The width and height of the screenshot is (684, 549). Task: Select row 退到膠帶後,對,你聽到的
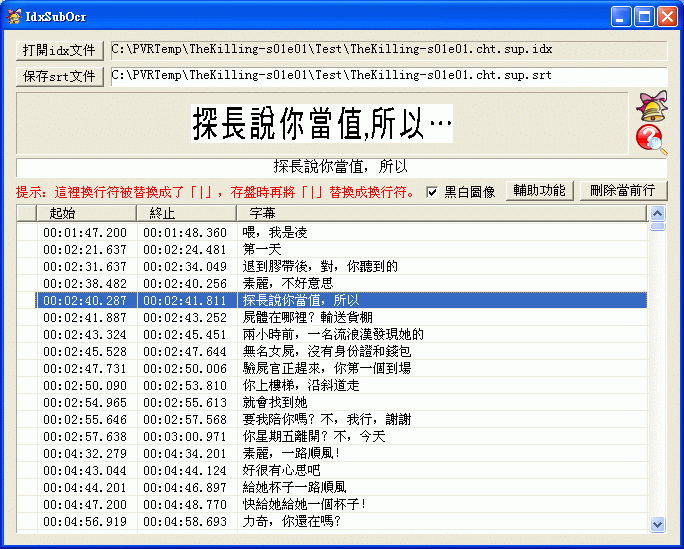pos(332,266)
